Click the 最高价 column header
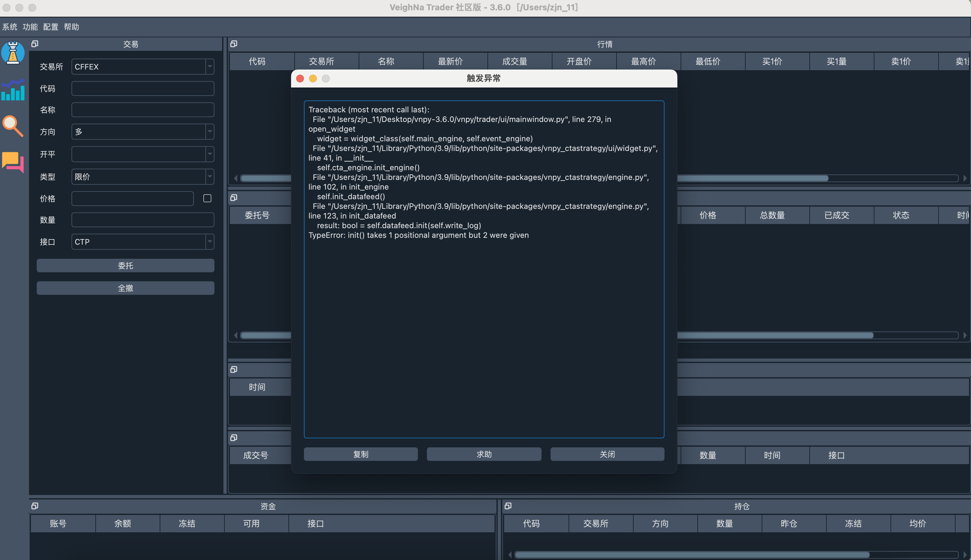 [x=643, y=61]
